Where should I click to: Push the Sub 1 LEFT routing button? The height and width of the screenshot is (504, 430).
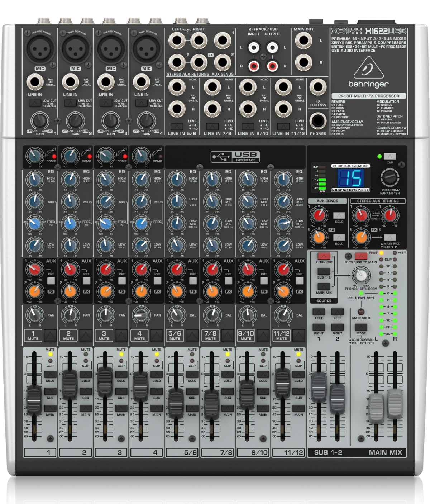click(x=319, y=312)
